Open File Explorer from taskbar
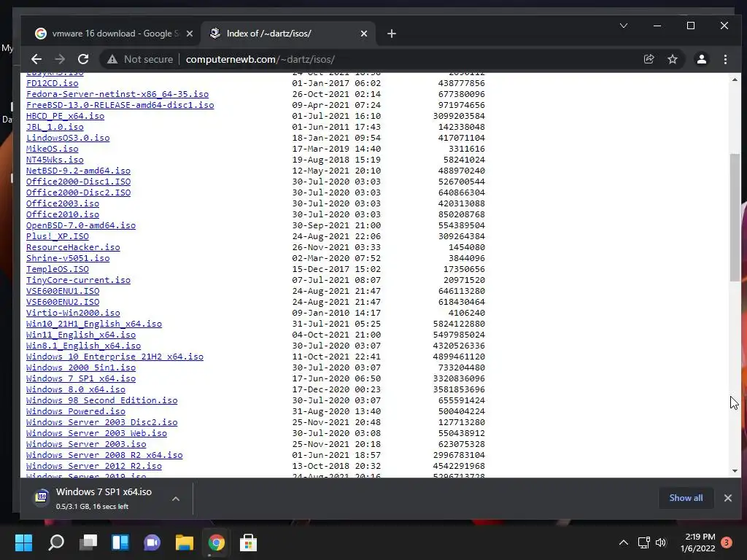Screen dimensions: 747x560 185,542
